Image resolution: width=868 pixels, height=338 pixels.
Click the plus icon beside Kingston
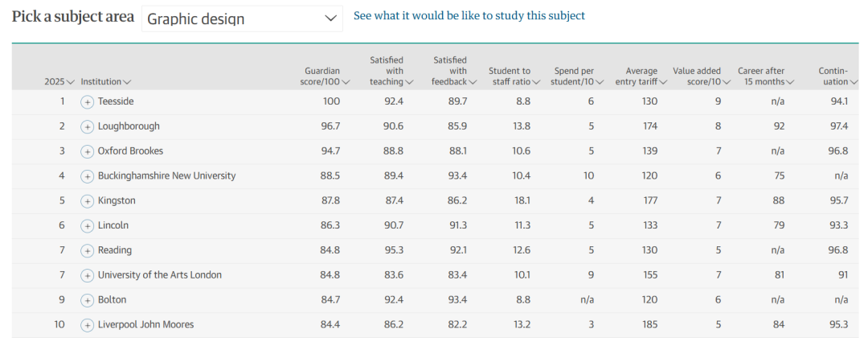pos(87,201)
